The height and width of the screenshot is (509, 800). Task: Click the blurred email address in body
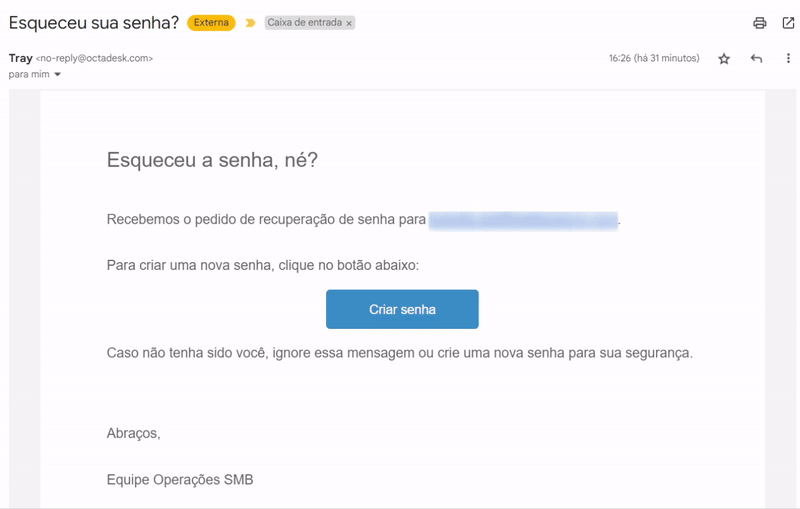point(523,221)
